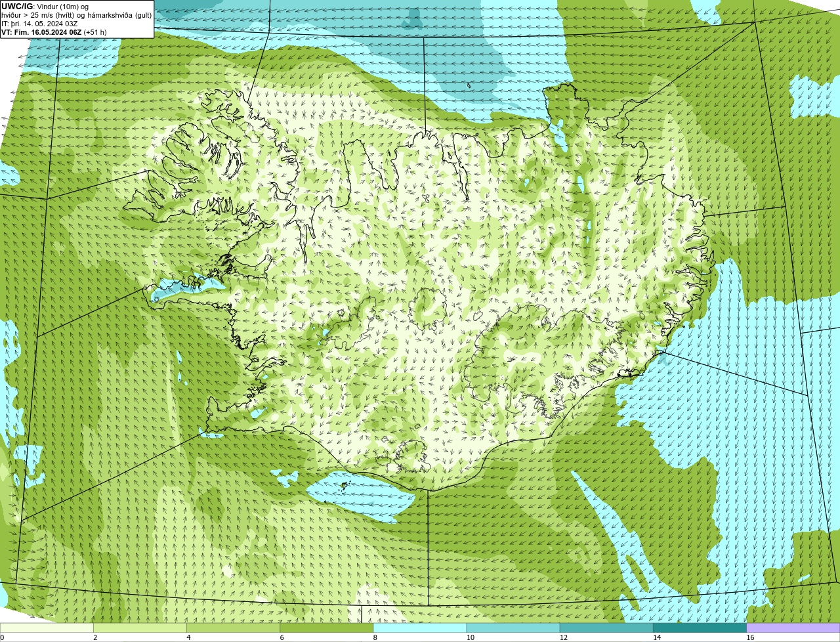The image size is (840, 642).
Task: Click the legend scale label '2'
Action: click(x=95, y=637)
